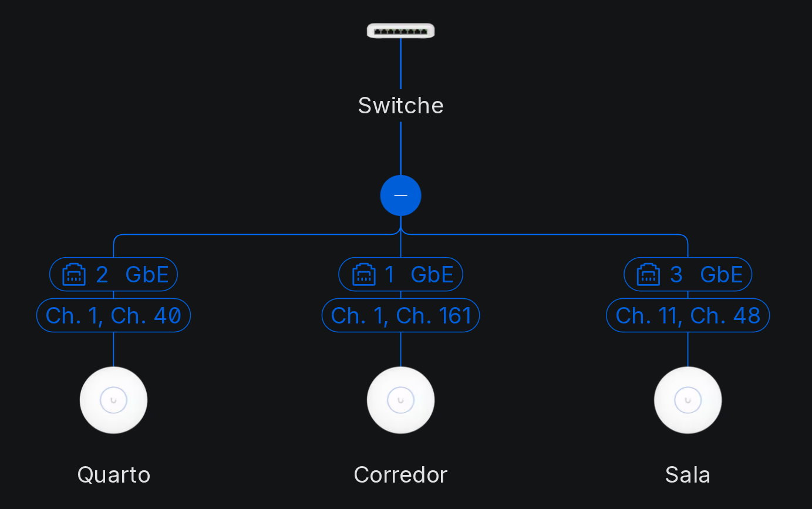Click the GbE text on Corredor uplink
The image size is (812, 509).
[432, 275]
